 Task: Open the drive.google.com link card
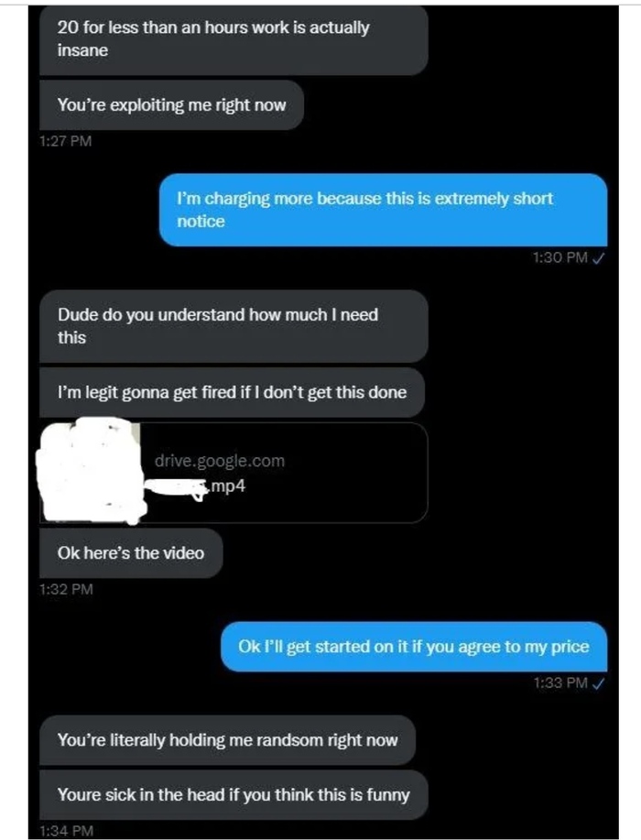[234, 473]
